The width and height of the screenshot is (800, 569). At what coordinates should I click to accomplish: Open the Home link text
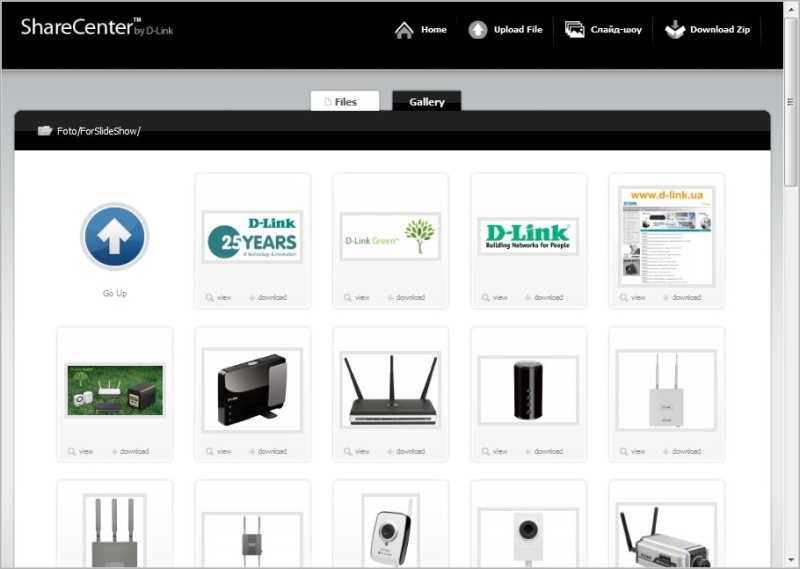click(x=434, y=30)
